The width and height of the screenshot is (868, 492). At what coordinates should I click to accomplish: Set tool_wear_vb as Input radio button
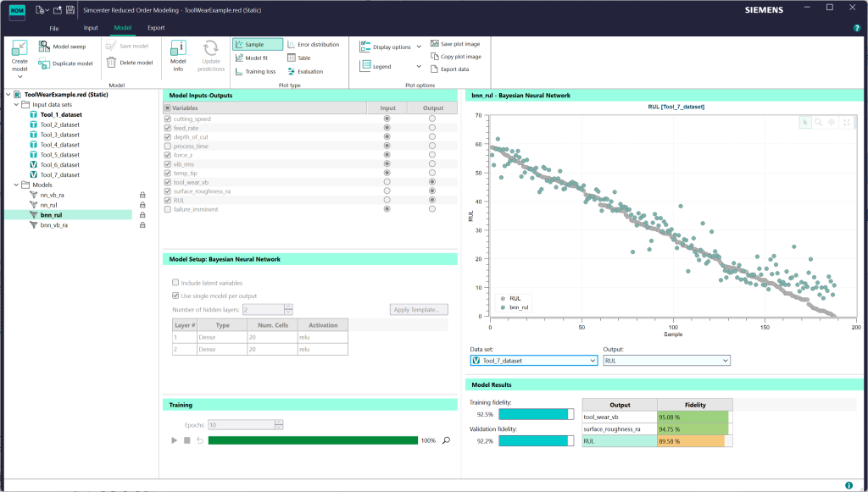(387, 182)
